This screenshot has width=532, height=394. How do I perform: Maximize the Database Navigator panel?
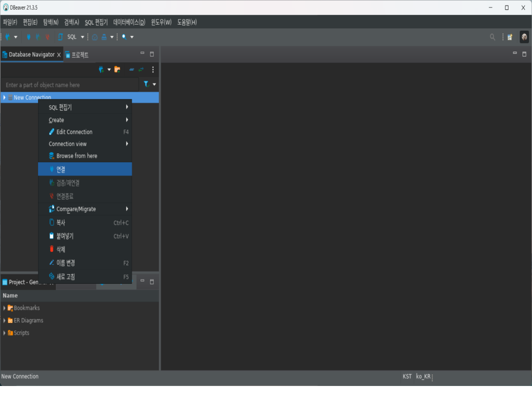point(152,54)
